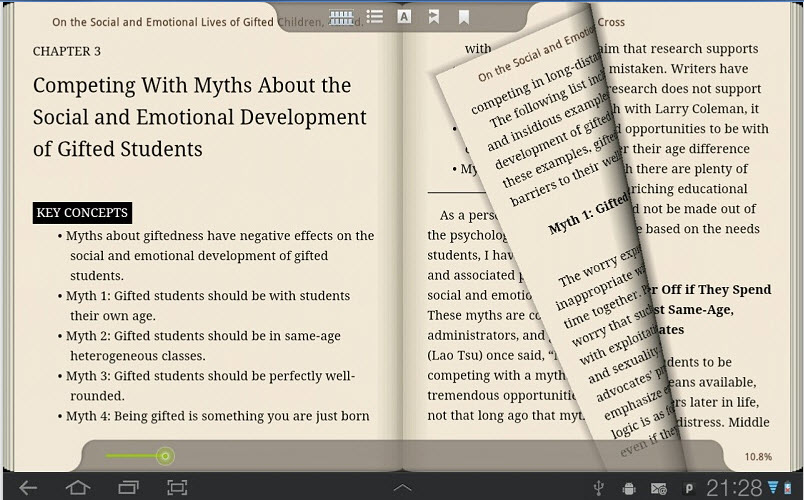The image size is (804, 500).
Task: Click the chapter title 'Competing With Myths About the'
Action: pyautogui.click(x=192, y=85)
